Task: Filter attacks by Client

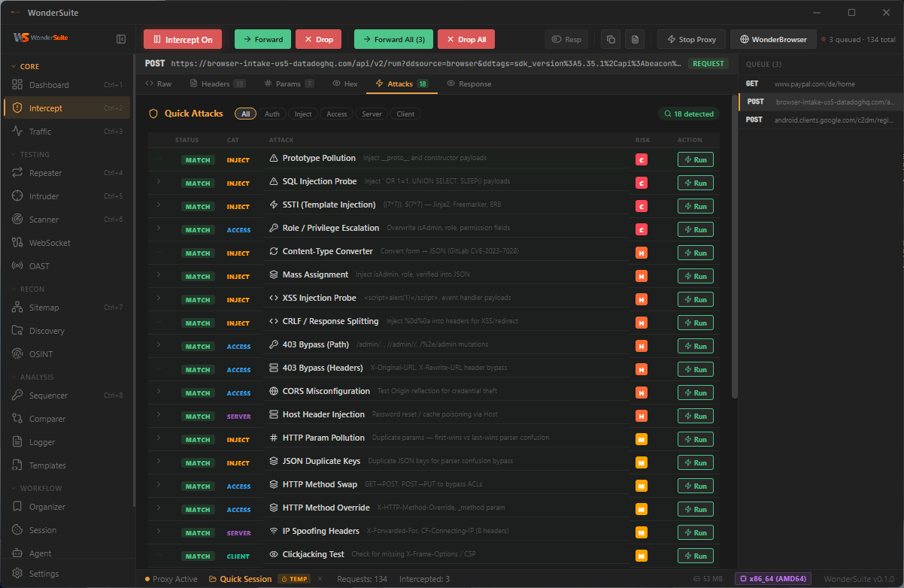Action: [x=405, y=114]
